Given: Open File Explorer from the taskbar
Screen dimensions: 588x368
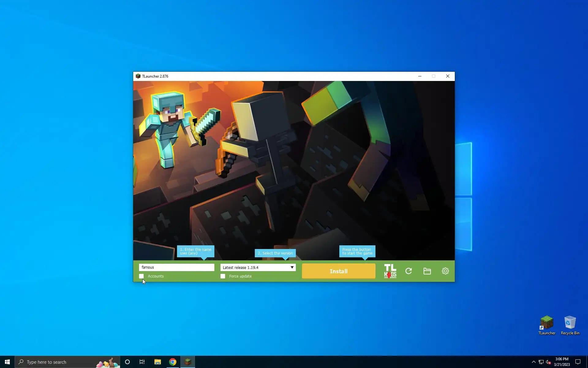Looking at the screenshot, I should [157, 362].
